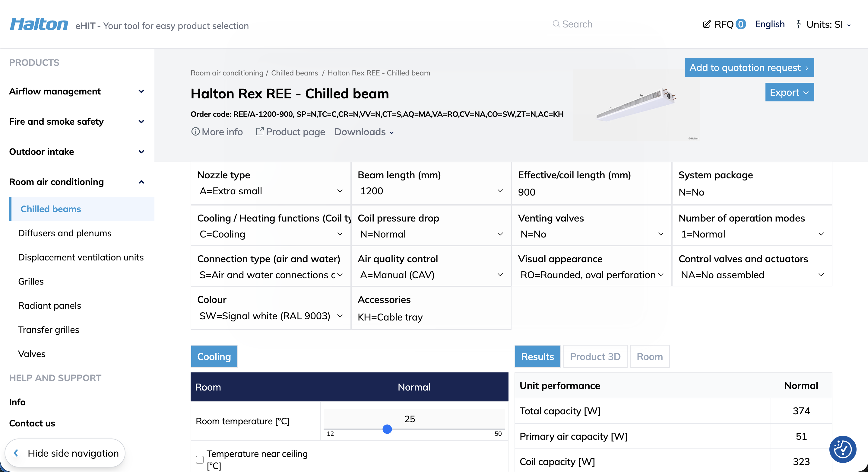Screen dimensions: 868x472
Task: Click the Halton logo
Action: pyautogui.click(x=39, y=24)
